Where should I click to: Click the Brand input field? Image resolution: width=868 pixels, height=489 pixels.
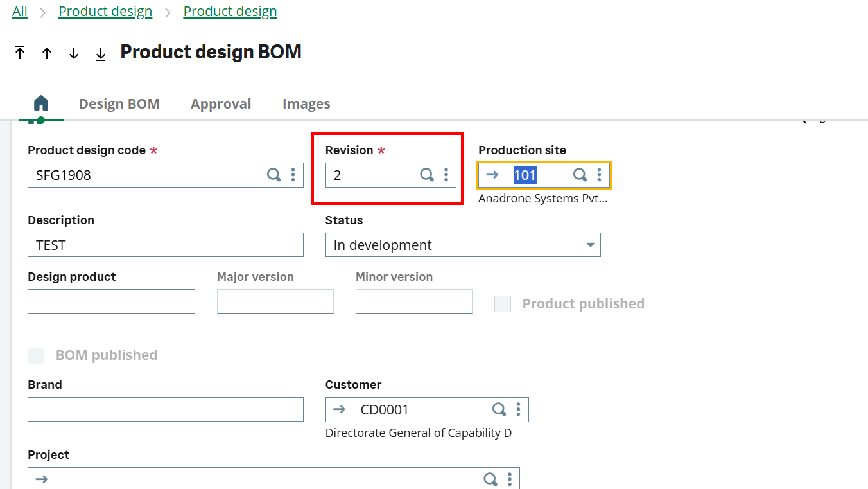166,409
